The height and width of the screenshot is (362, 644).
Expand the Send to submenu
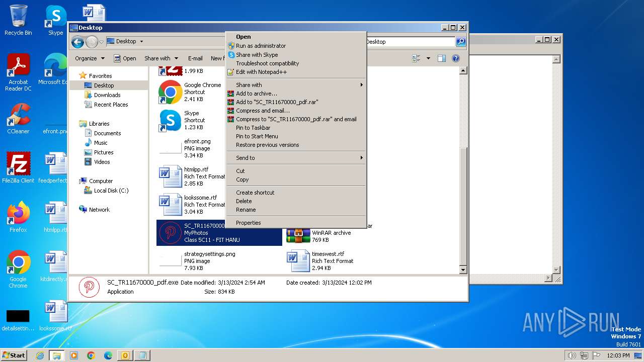[x=296, y=158]
